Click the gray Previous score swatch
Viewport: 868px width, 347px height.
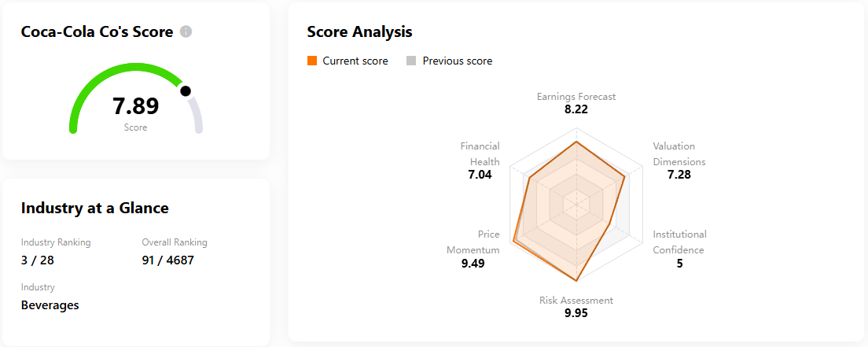(411, 61)
